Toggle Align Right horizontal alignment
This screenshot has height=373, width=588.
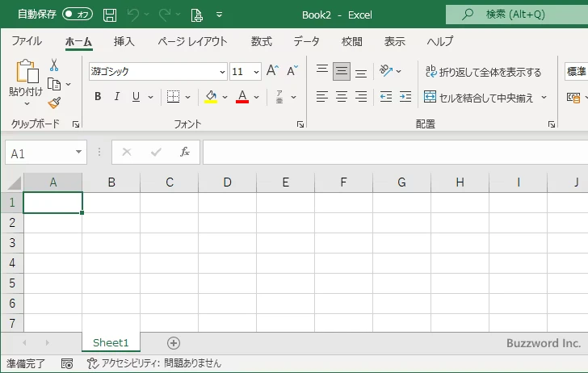361,97
